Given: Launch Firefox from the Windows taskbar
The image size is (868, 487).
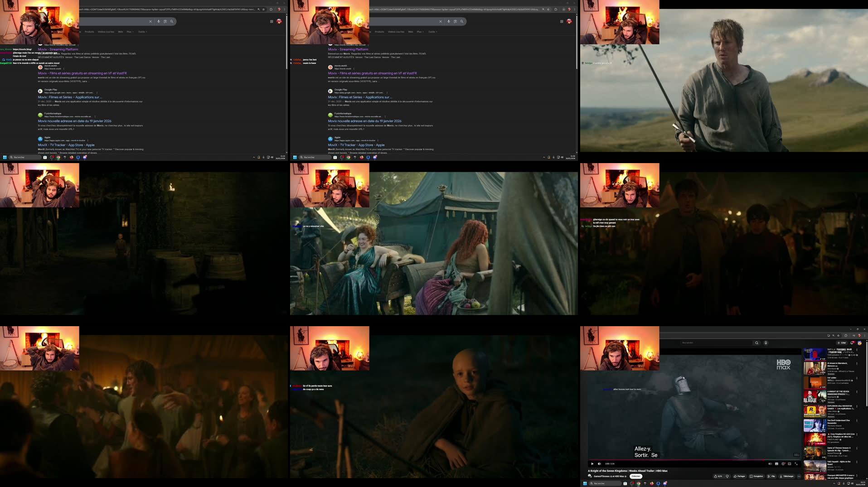Looking at the screenshot, I should click(652, 483).
